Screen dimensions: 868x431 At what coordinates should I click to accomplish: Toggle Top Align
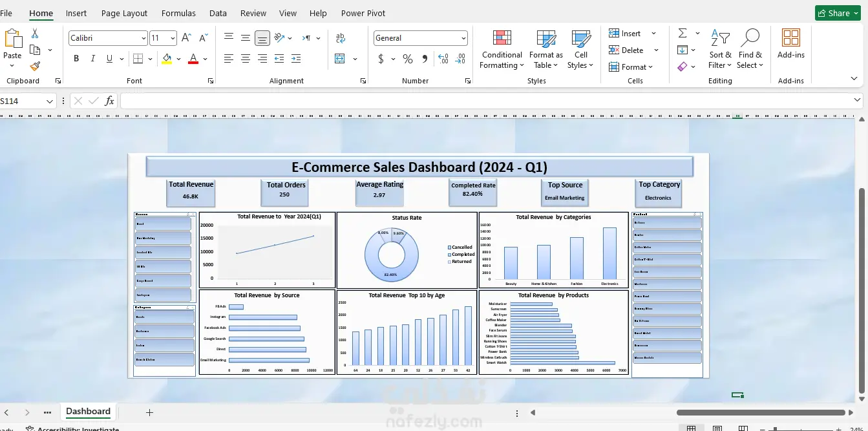(x=229, y=38)
